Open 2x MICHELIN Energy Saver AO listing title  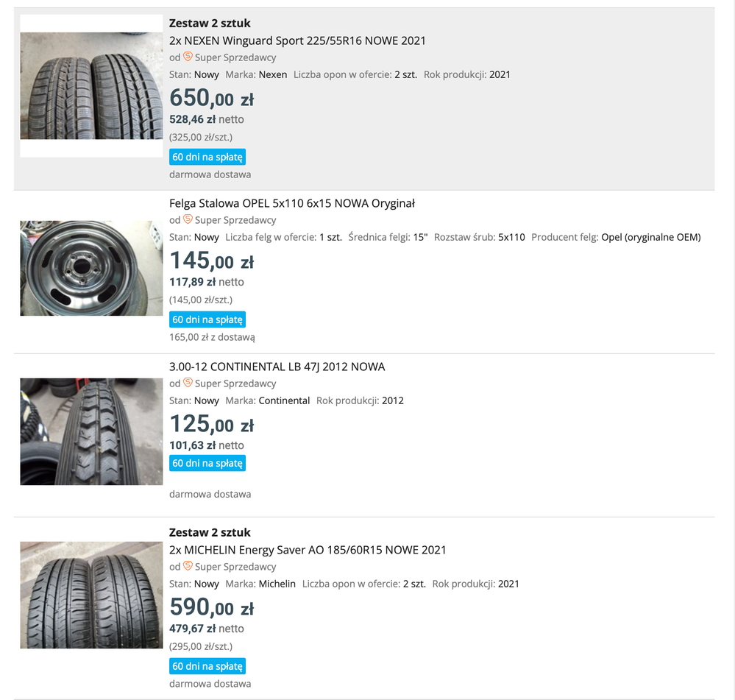point(308,550)
